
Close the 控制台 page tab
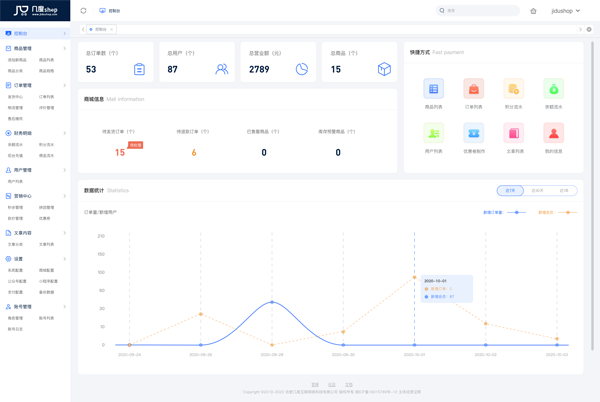tap(111, 29)
